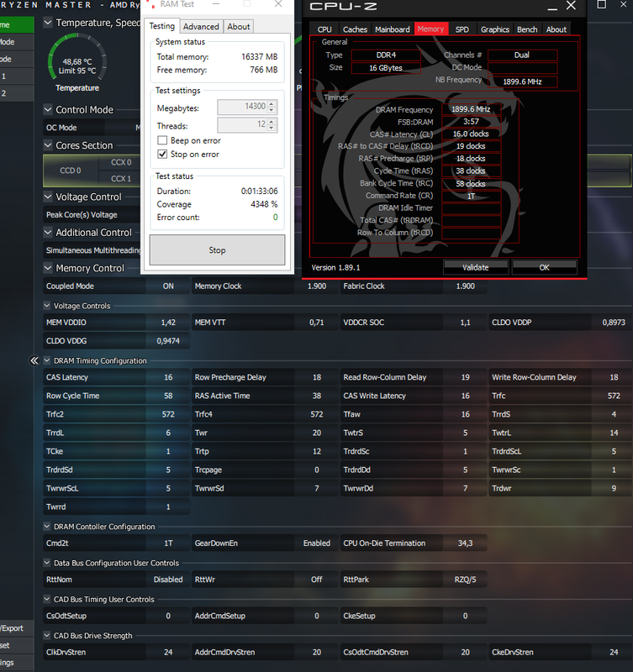
Task: Click CAS Latency value 16
Action: 168,377
